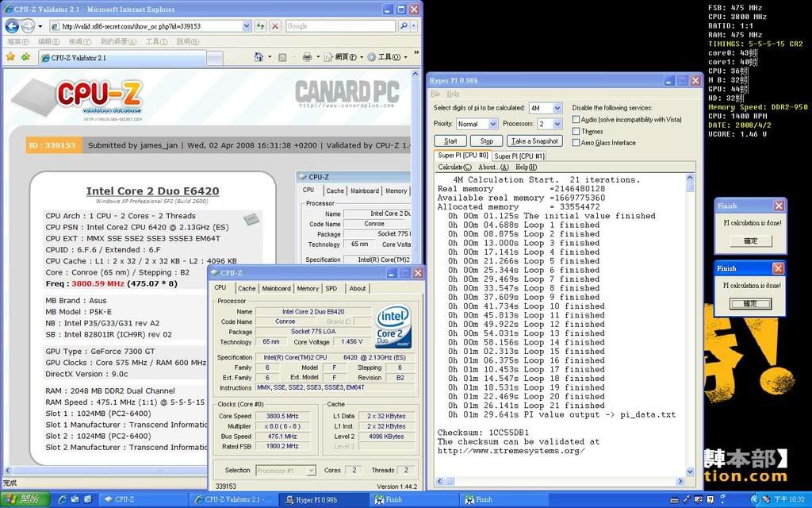Click the Stop button in Hyper PI

click(x=486, y=141)
